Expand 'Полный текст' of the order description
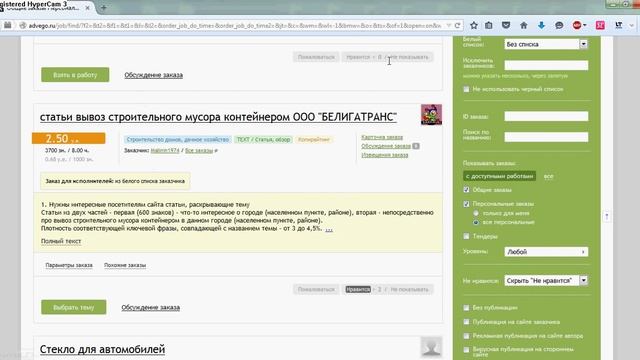The width and height of the screenshot is (640, 360). [61, 241]
